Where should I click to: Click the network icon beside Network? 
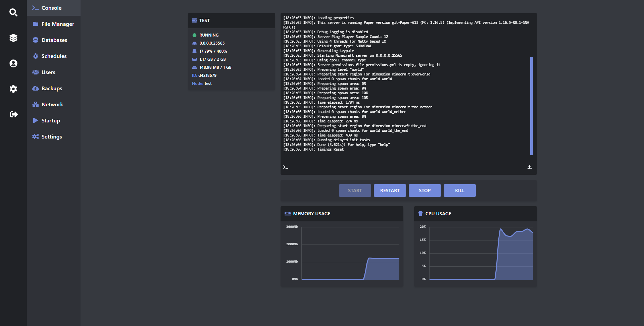coord(36,104)
